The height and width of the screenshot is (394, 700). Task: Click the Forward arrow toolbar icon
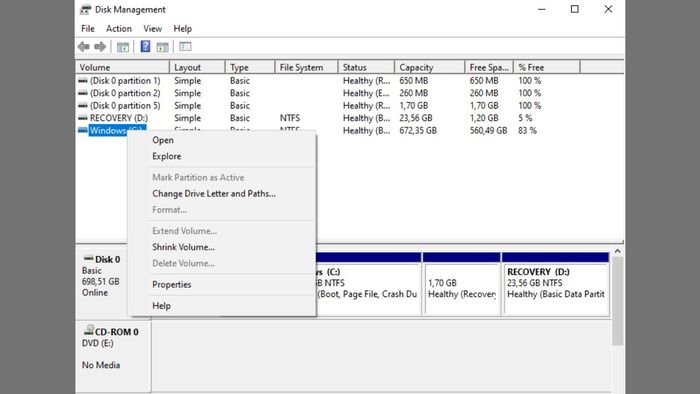pyautogui.click(x=100, y=46)
